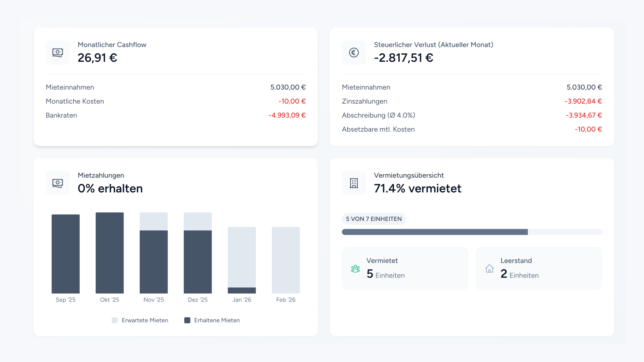
Task: Click the occupancy progress bar
Action: point(472,232)
